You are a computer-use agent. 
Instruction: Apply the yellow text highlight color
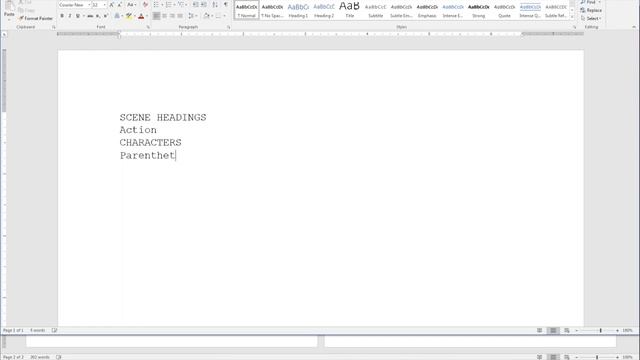pos(129,16)
